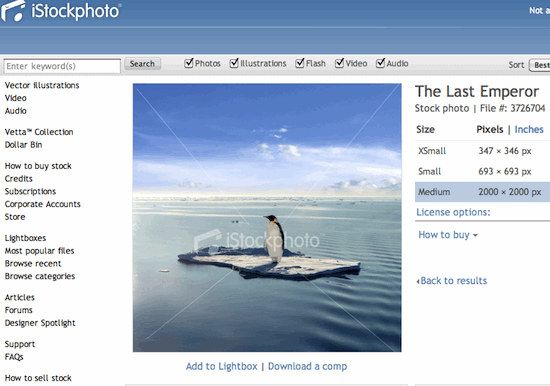The width and height of the screenshot is (550, 386).
Task: Click The Last Emperor title
Action: [x=477, y=92]
